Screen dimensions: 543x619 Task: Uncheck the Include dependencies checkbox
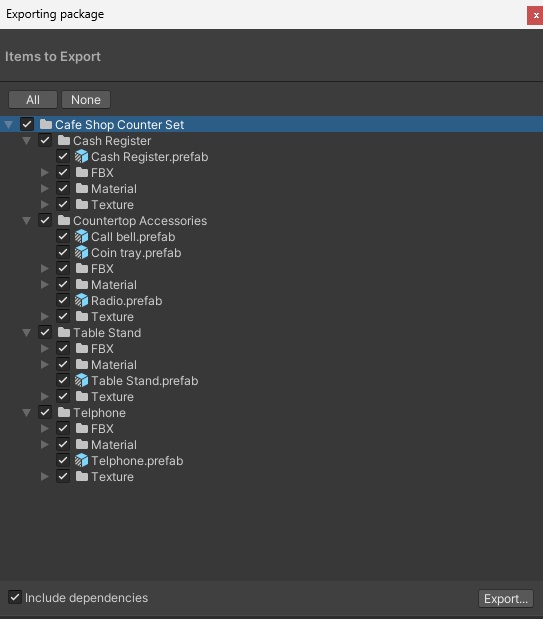click(x=15, y=597)
